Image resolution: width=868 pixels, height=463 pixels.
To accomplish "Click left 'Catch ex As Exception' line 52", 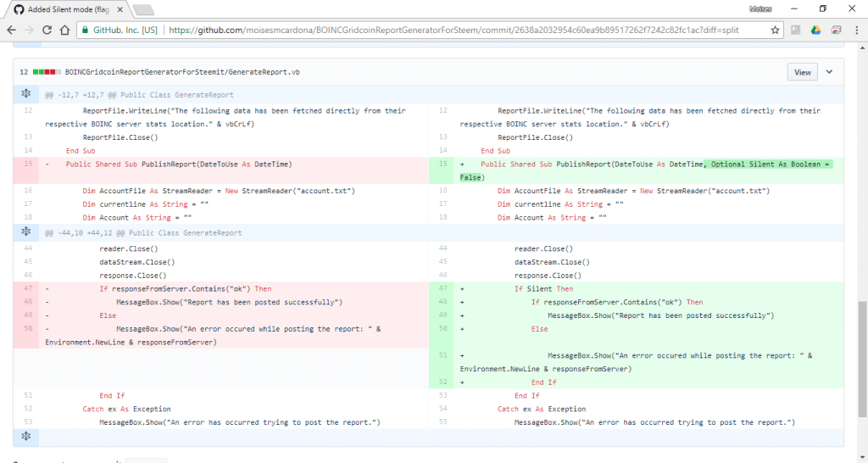I will (127, 409).
